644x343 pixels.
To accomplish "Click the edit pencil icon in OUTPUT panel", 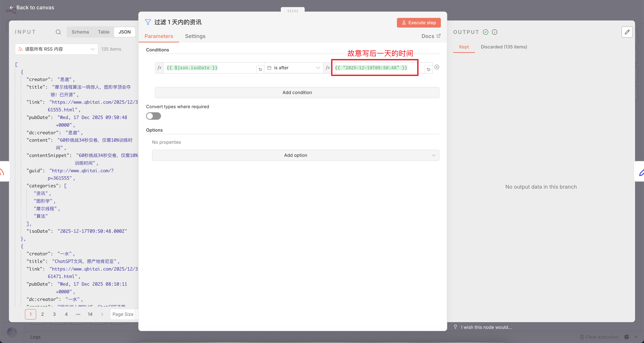I will 627,32.
